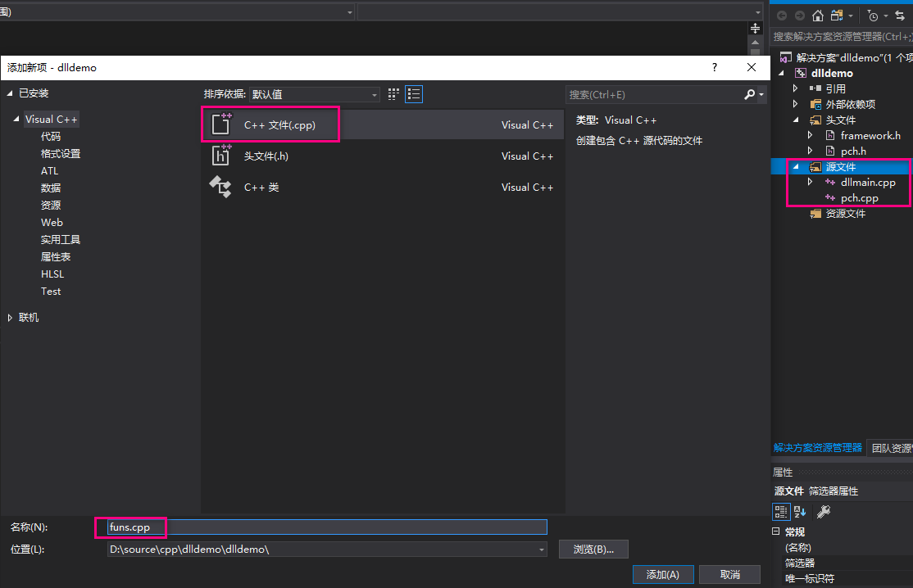Expand the 联机 node
Viewport: 913px width, 588px height.
pos(10,318)
